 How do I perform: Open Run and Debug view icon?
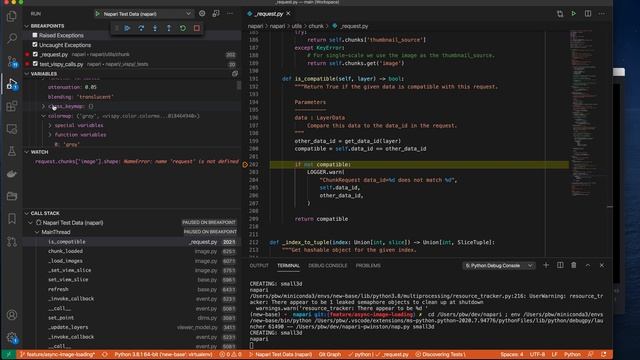[x=12, y=84]
